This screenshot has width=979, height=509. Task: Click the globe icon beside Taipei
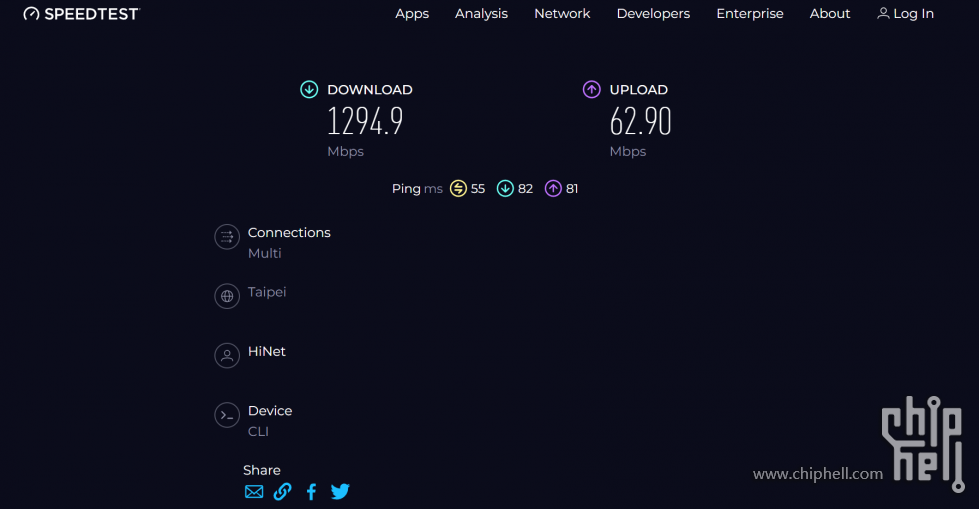pyautogui.click(x=227, y=296)
